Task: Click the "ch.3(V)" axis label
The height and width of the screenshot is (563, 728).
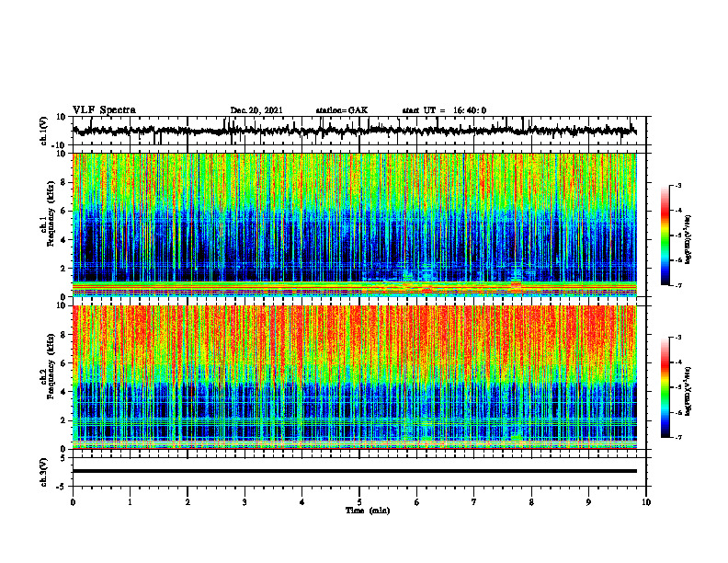Action: click(x=44, y=472)
